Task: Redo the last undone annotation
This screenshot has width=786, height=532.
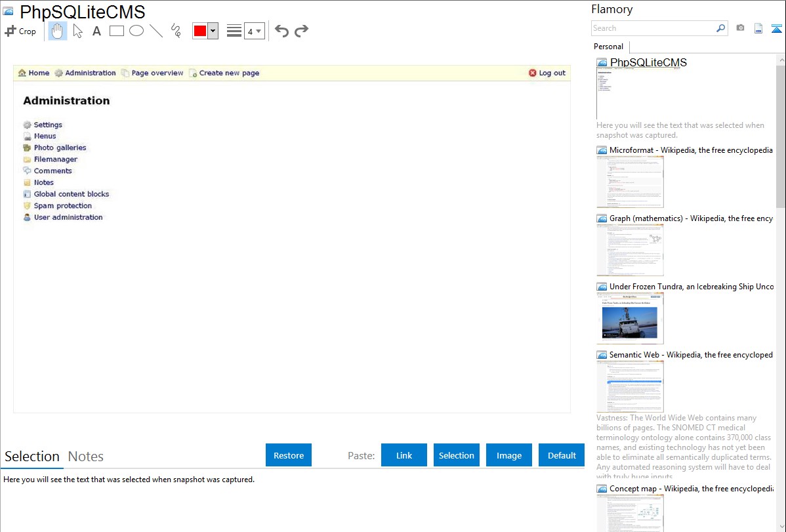Action: pyautogui.click(x=301, y=31)
